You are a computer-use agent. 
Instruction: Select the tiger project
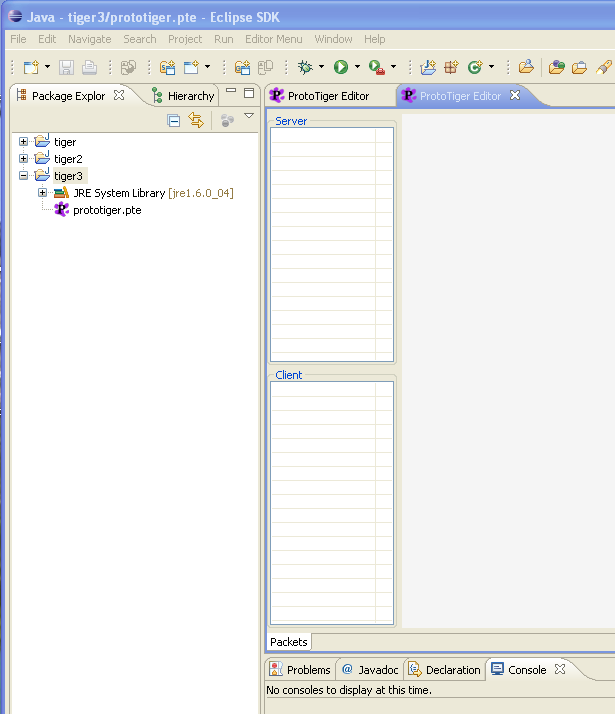tap(65, 142)
